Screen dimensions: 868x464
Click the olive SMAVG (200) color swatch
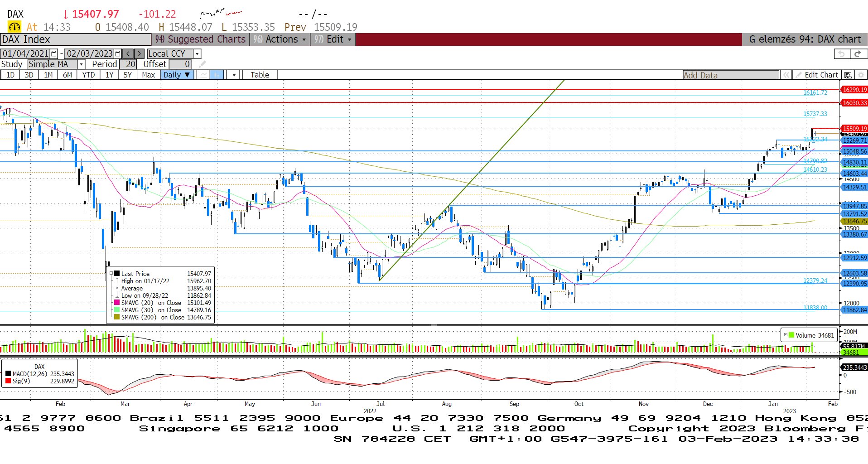117,317
